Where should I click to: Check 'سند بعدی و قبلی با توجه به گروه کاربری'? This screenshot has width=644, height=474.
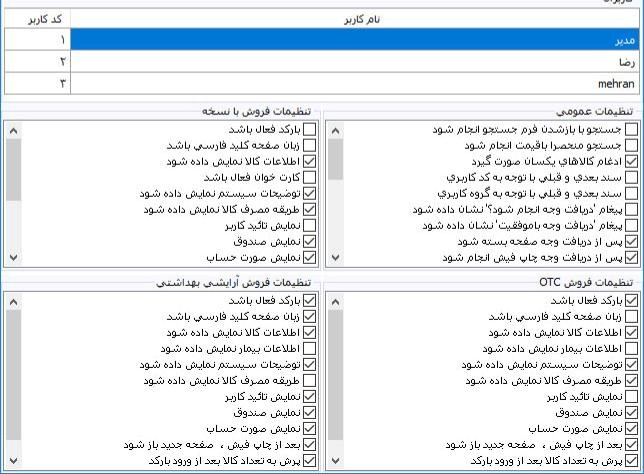point(631,193)
